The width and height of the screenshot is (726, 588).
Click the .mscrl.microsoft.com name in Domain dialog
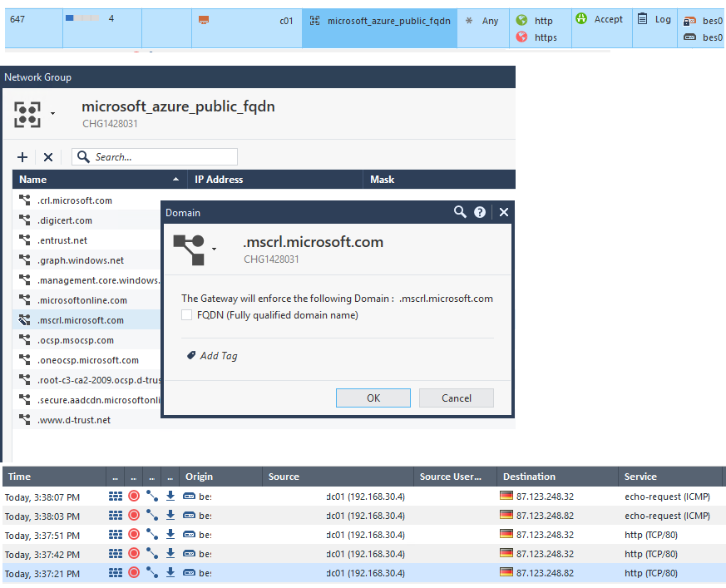click(314, 242)
